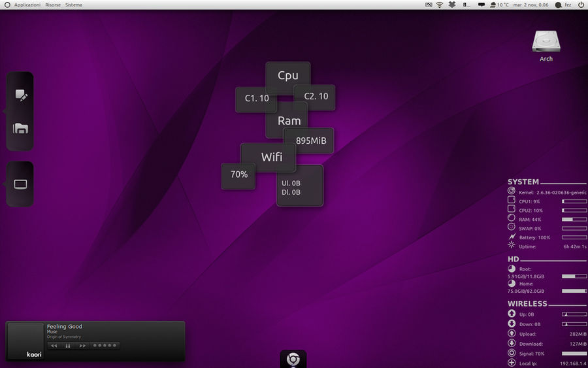Click the power session icon
The image size is (588, 368).
click(x=581, y=5)
